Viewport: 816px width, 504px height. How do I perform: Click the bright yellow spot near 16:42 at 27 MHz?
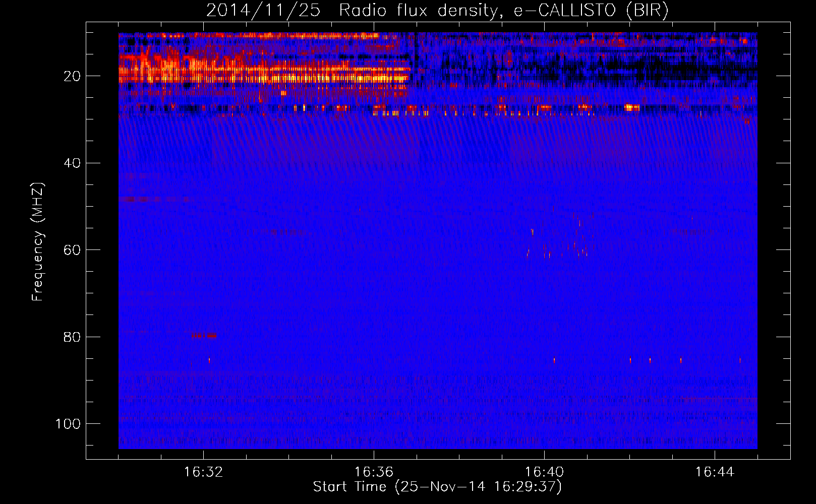click(631, 107)
